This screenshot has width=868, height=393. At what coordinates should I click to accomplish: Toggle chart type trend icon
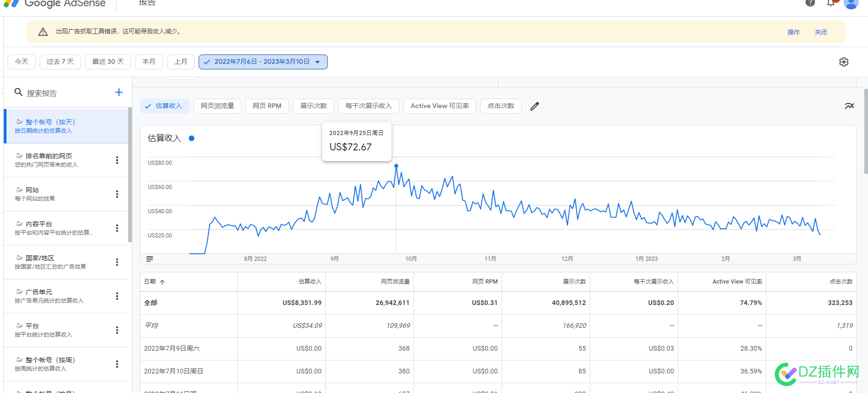coord(849,106)
